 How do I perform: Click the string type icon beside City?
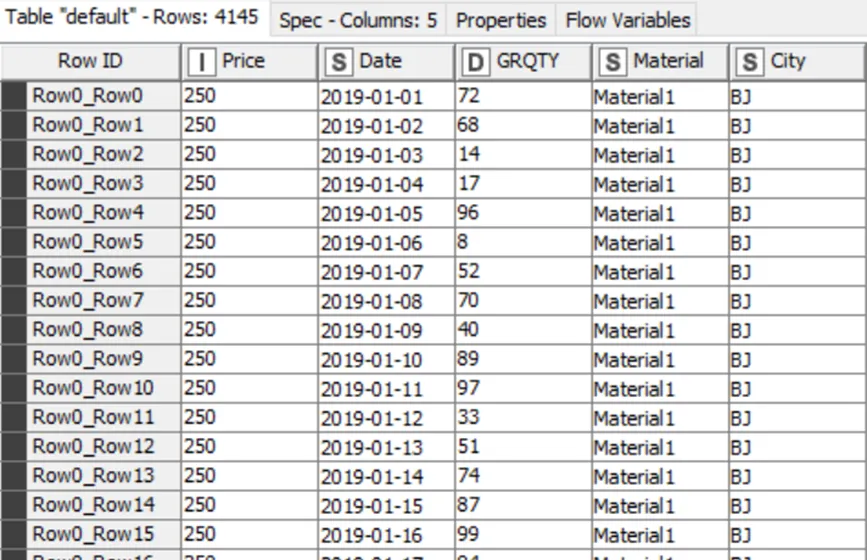[750, 62]
